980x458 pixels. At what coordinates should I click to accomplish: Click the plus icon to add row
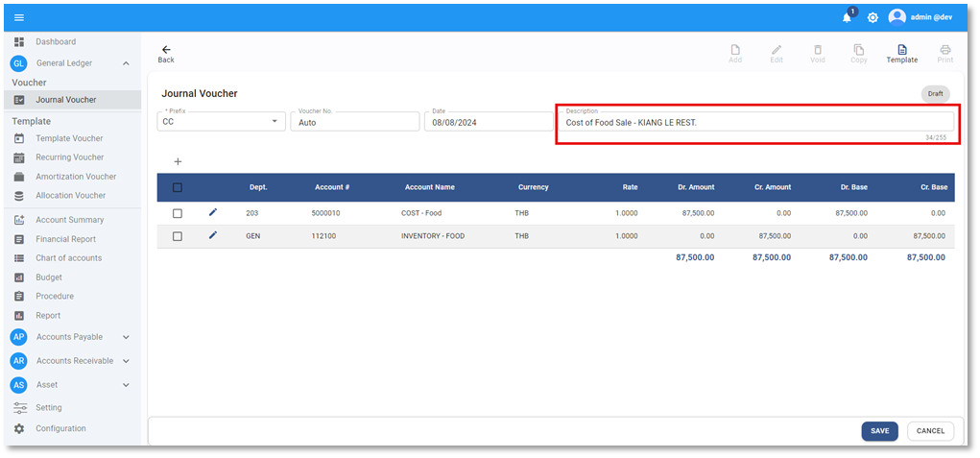point(178,161)
